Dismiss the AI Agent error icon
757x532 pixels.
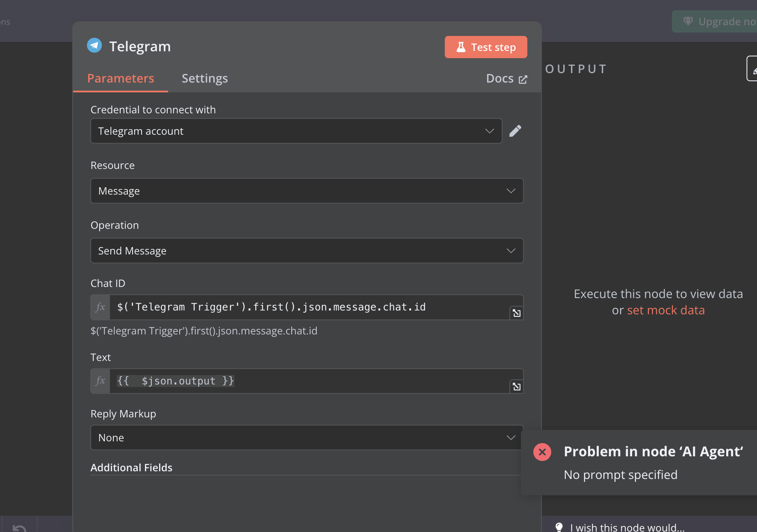point(542,452)
